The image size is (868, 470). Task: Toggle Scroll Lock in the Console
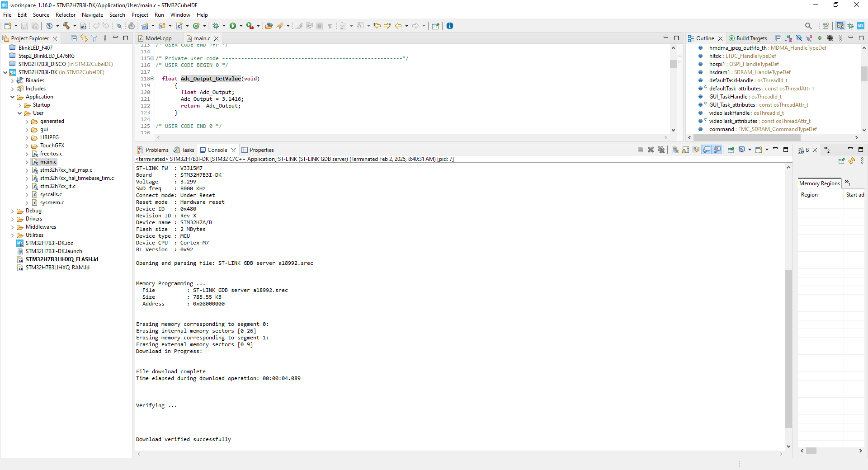tap(685, 150)
